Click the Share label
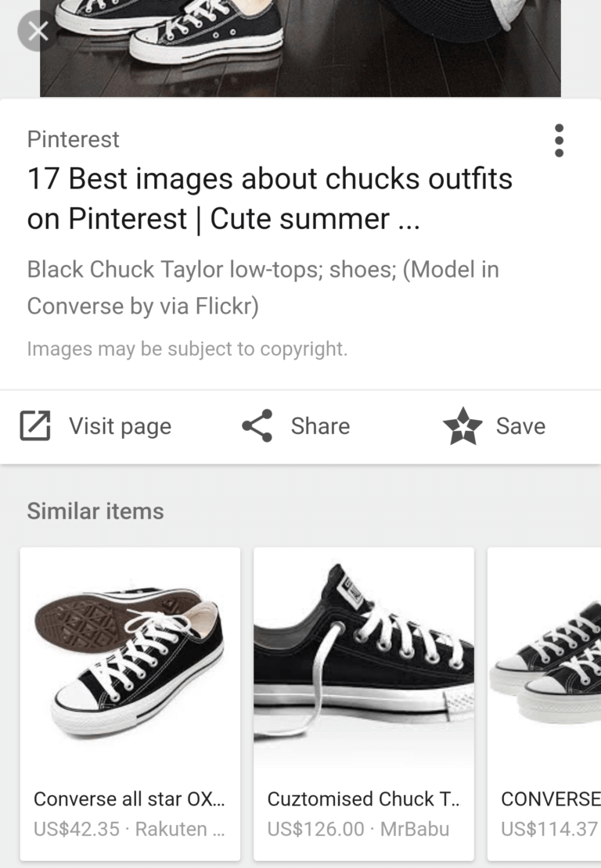This screenshot has height=868, width=601. (x=320, y=425)
